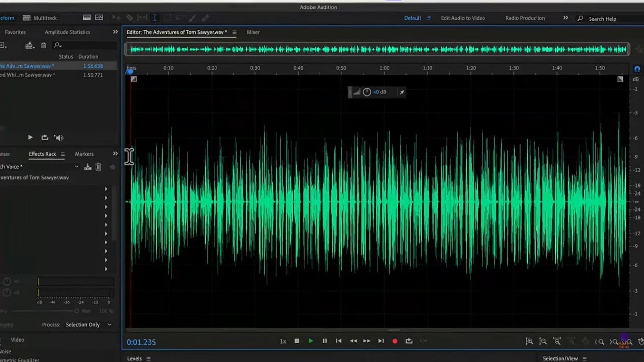Expand hidden tabs beside Markers
The image size is (644, 362).
[x=115, y=154]
